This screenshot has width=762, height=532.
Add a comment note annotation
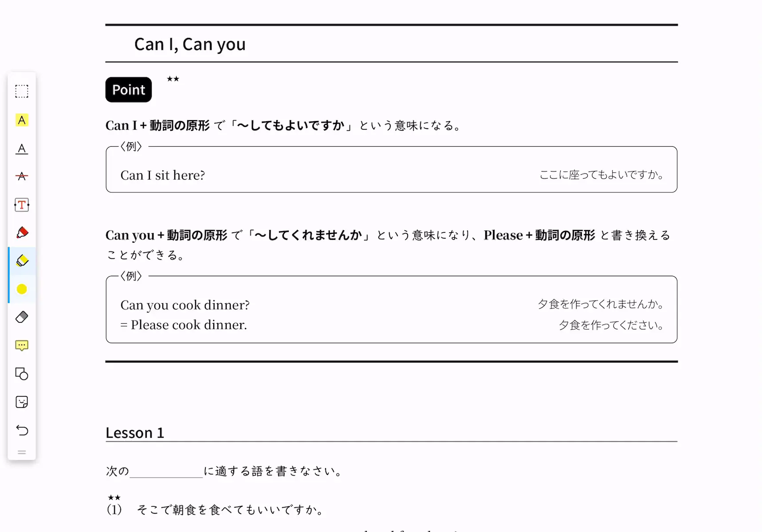point(22,345)
